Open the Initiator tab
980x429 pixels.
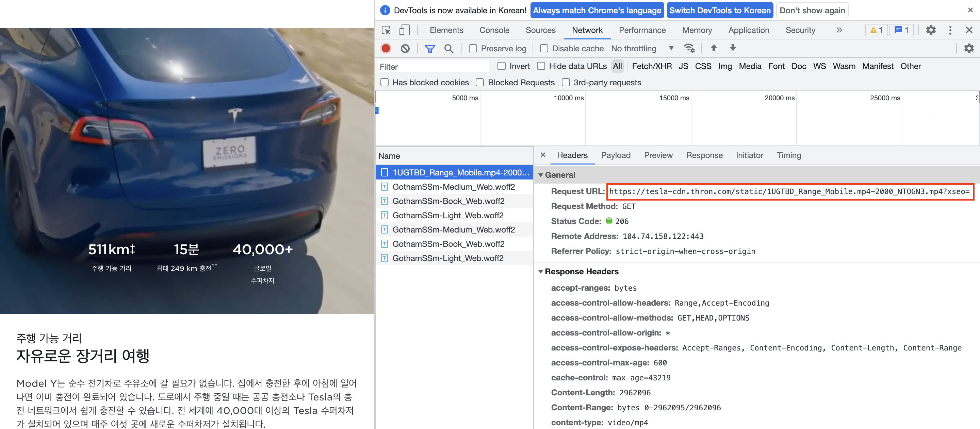(x=749, y=155)
